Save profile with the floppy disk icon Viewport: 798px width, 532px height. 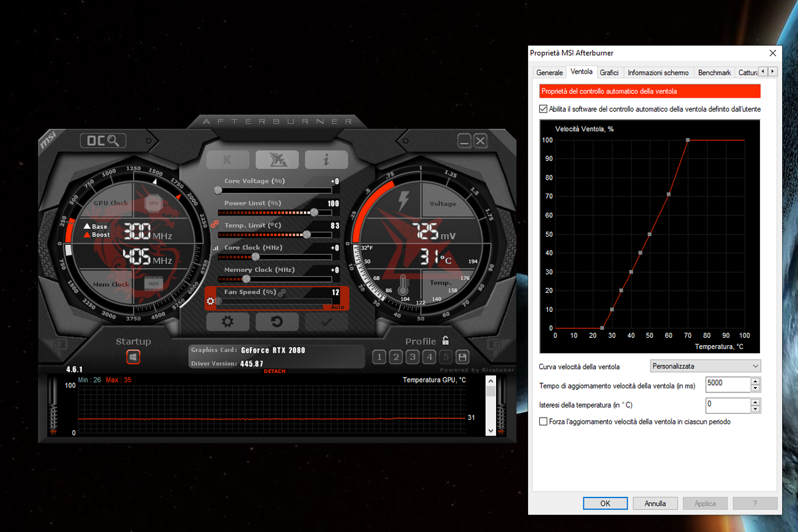pos(462,357)
